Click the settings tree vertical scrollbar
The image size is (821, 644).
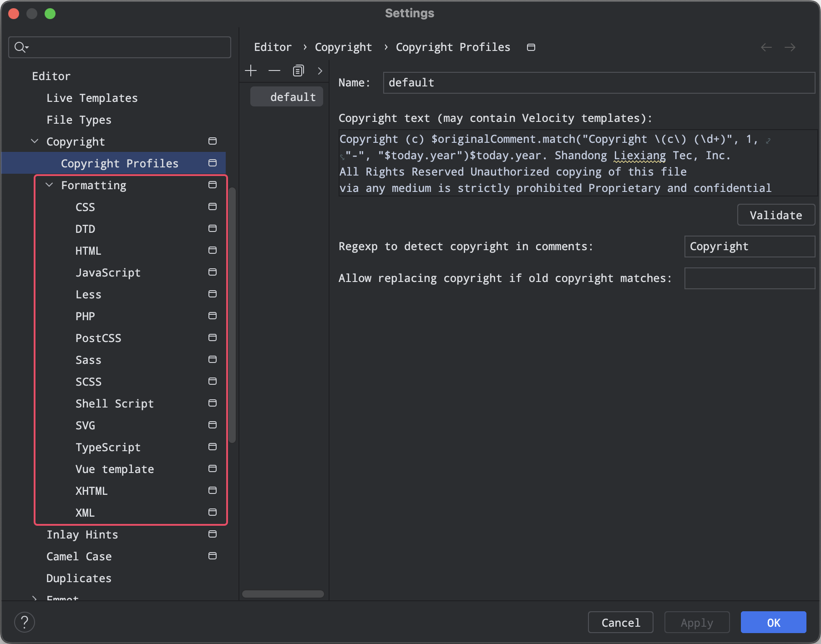[233, 314]
